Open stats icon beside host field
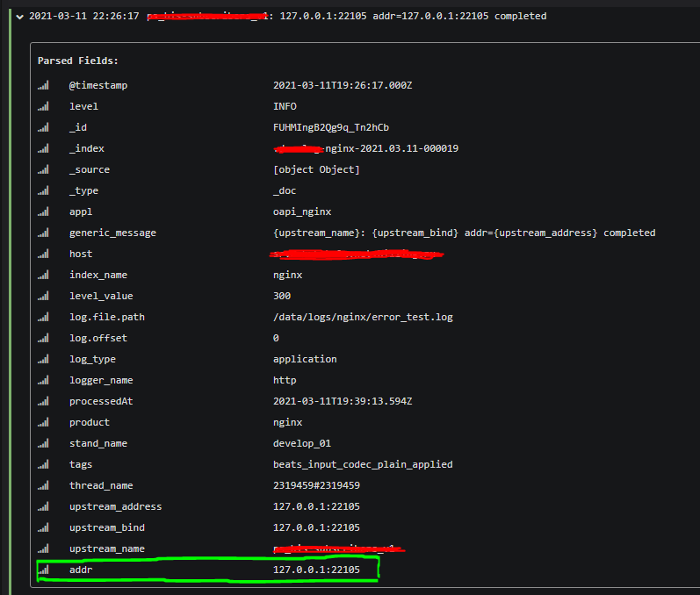Screen dimensions: 700x595 point(43,254)
